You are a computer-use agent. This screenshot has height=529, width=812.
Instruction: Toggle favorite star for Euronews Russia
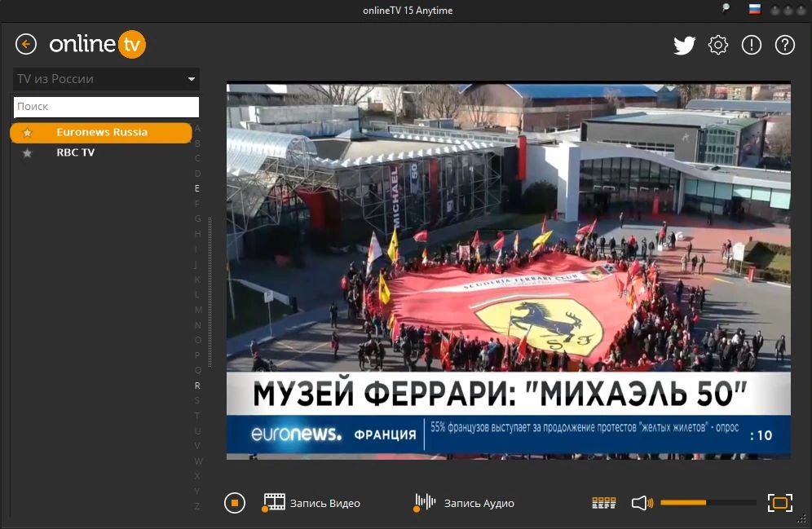(28, 133)
